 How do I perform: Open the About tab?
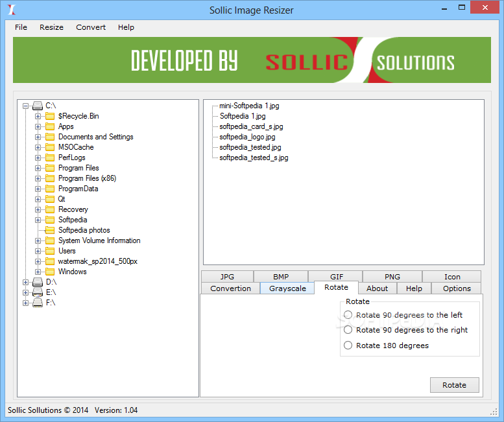pos(378,288)
